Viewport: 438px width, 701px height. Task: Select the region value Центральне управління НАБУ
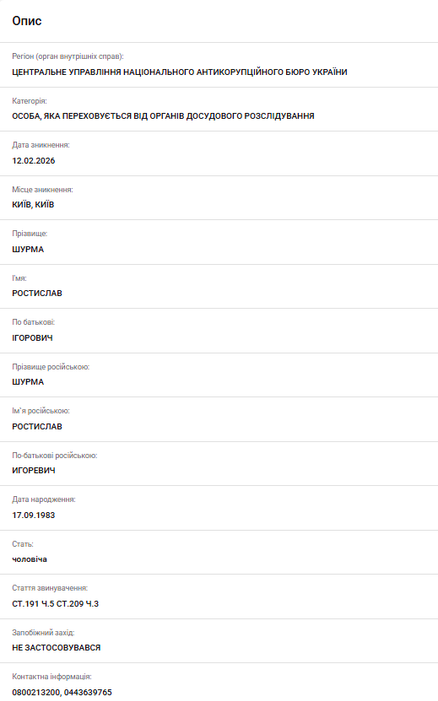pyautogui.click(x=180, y=72)
